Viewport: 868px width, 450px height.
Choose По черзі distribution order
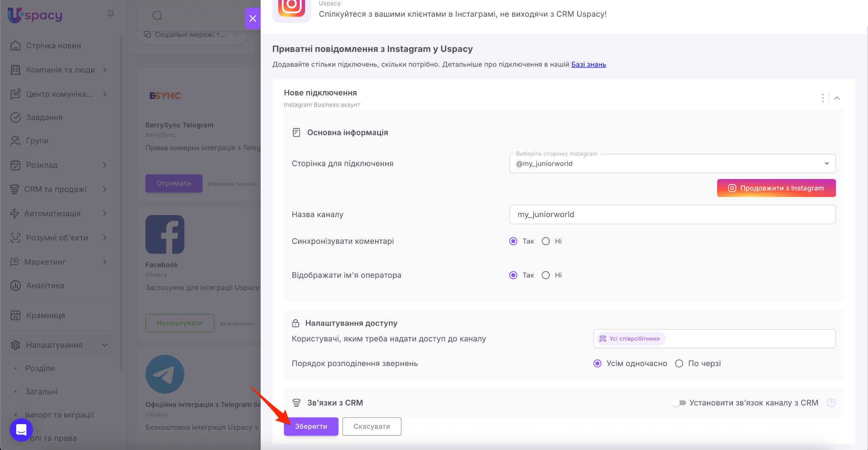[679, 363]
